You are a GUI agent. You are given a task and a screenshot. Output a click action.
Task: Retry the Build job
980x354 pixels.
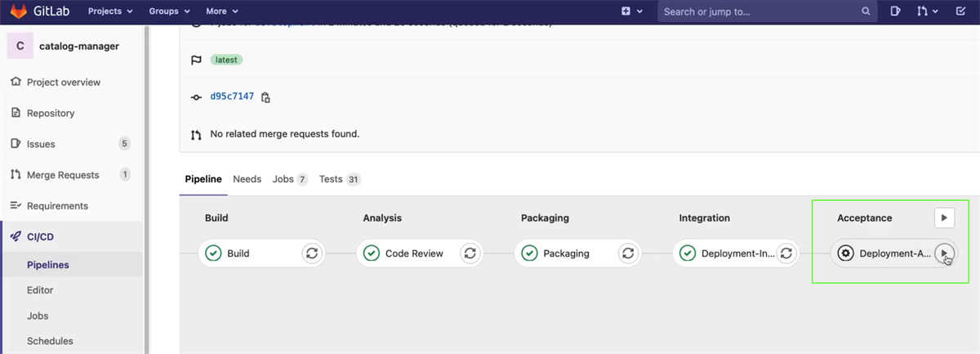pyautogui.click(x=311, y=253)
